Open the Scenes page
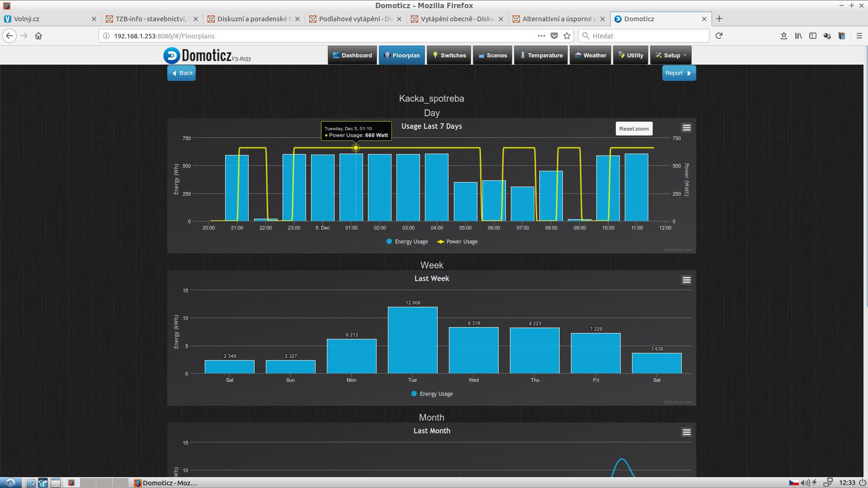Viewport: 868px width, 488px height. (x=493, y=55)
